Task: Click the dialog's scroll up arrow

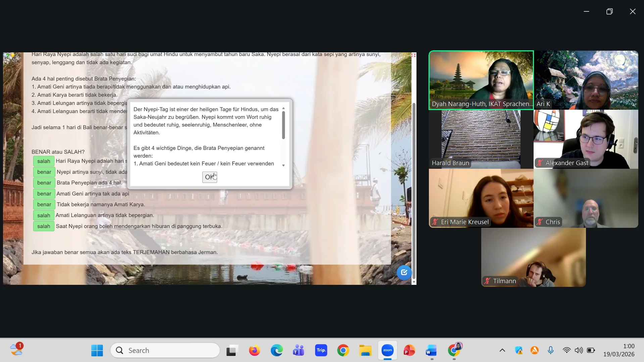Action: [x=284, y=108]
